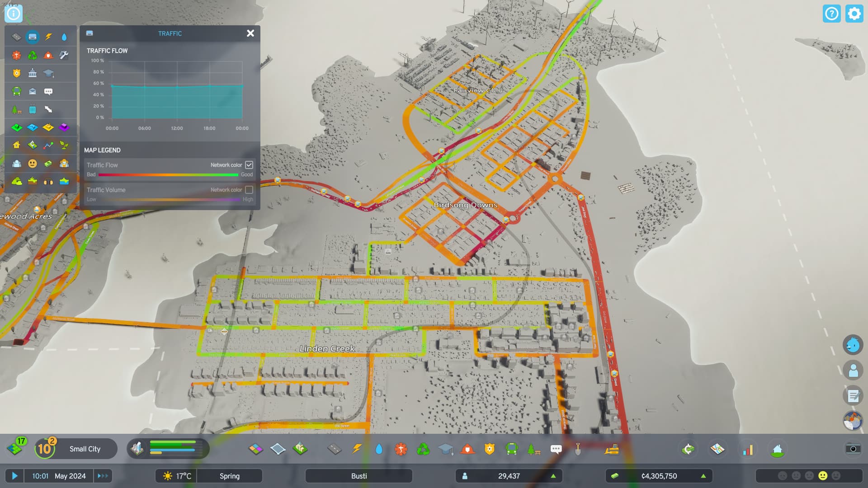The height and width of the screenshot is (488, 868).
Task: Open the Tourism suitcase info view
Action: coord(32,109)
